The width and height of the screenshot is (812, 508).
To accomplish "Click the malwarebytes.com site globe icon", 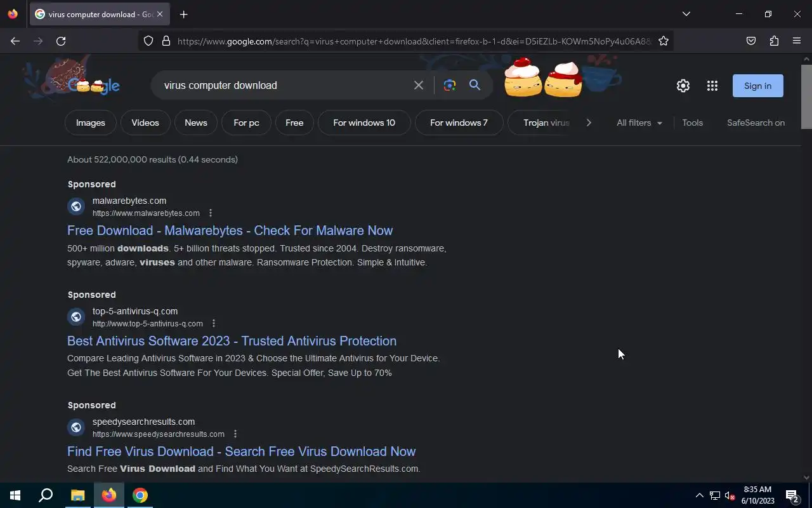I will click(x=76, y=206).
